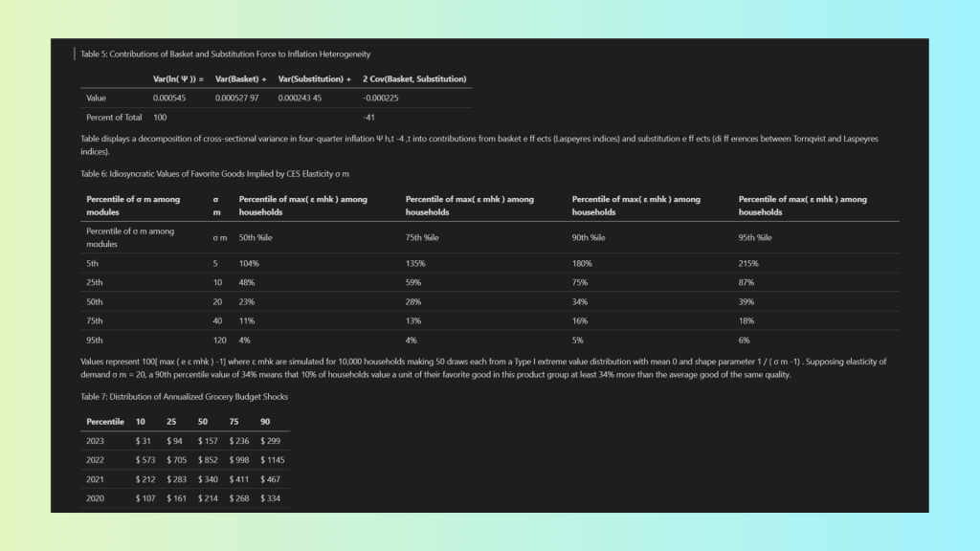Select the 2021 row label
This screenshot has width=980, height=551.
(95, 479)
